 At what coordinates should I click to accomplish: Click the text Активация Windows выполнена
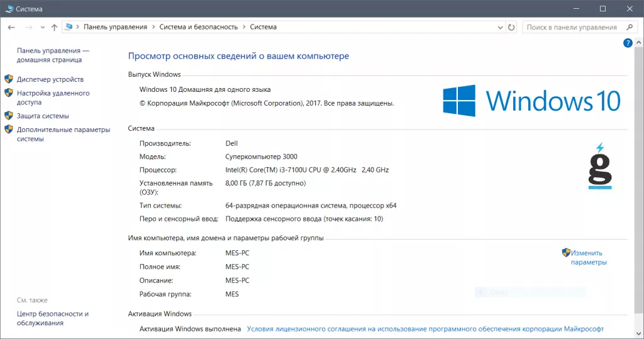(x=190, y=329)
